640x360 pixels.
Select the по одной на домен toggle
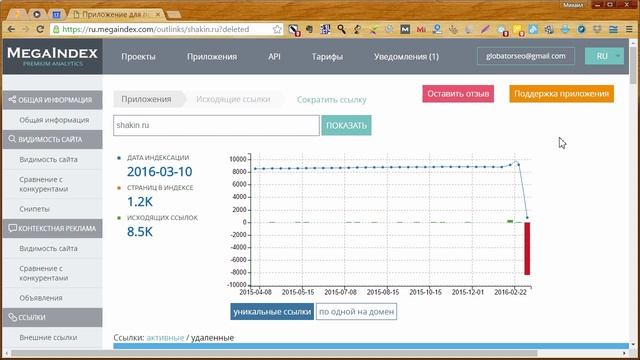[x=356, y=311]
